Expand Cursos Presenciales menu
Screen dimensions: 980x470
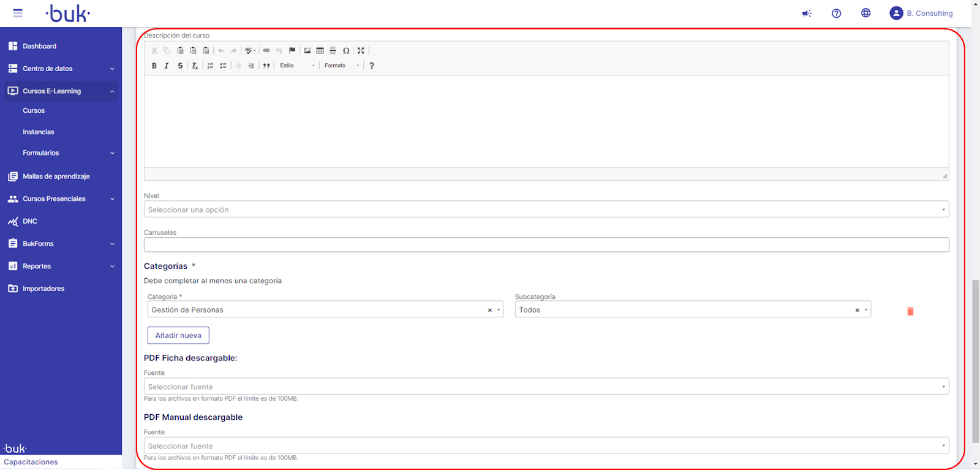pos(61,199)
